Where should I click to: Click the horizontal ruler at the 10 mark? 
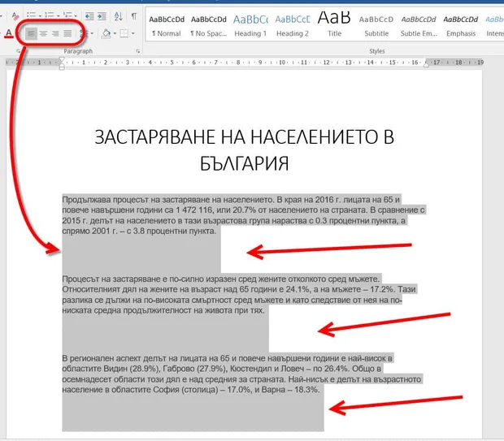pyautogui.click(x=282, y=63)
